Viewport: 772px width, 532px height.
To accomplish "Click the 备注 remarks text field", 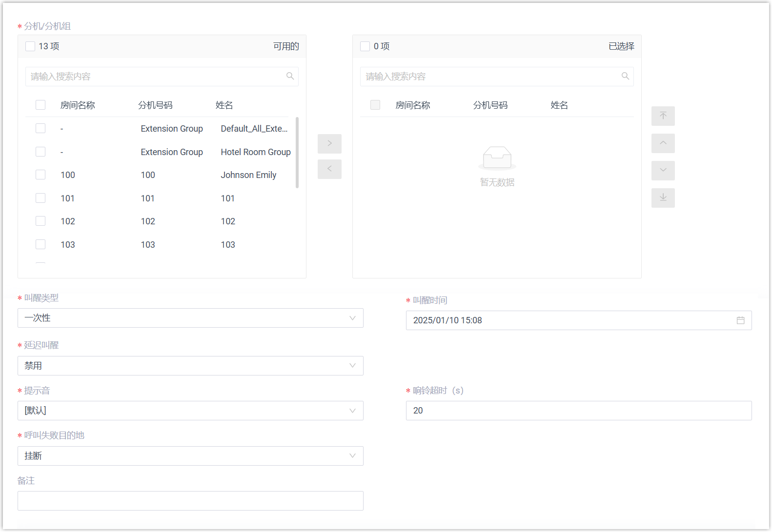I will [x=190, y=501].
